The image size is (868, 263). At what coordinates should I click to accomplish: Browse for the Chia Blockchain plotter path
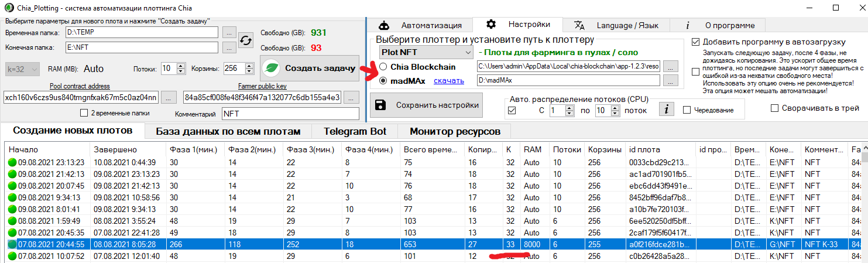point(671,66)
